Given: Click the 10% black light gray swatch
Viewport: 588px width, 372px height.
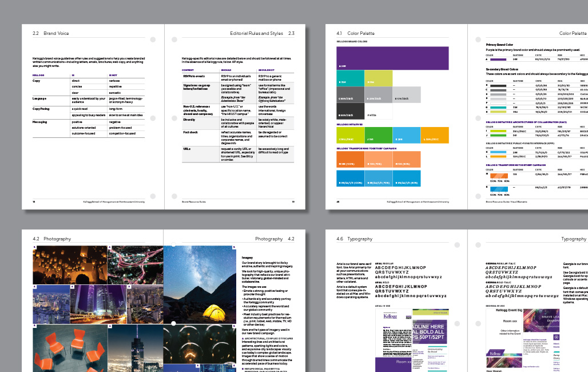Looking at the screenshot, I should click(407, 94).
